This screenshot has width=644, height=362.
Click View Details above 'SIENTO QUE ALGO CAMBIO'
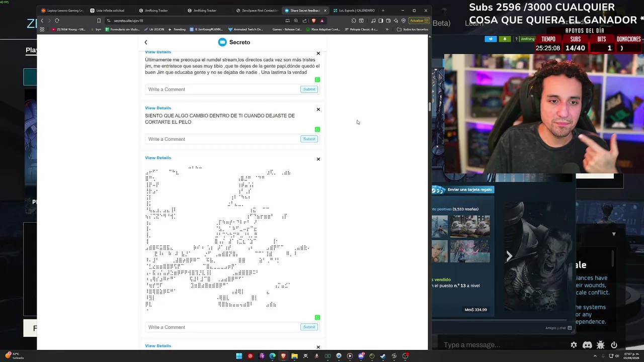(158, 108)
